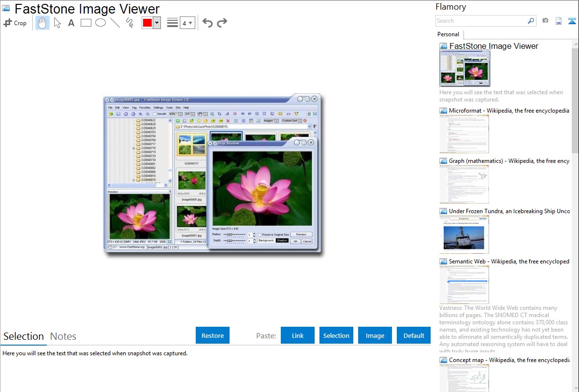
Task: Click the icon beside Under Frozen Tundra entry
Action: [x=443, y=211]
